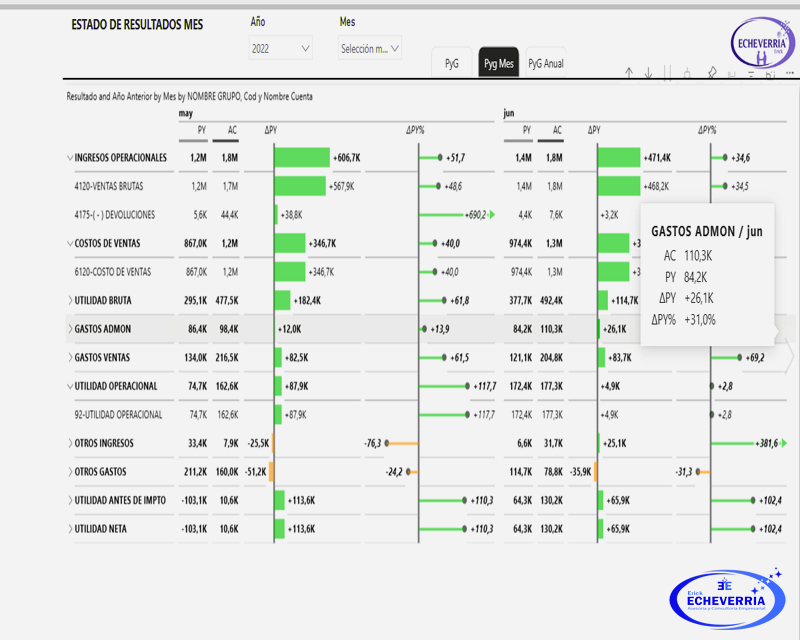Expand the OTROS INGRESOS row
The image size is (800, 640).
pos(69,443)
